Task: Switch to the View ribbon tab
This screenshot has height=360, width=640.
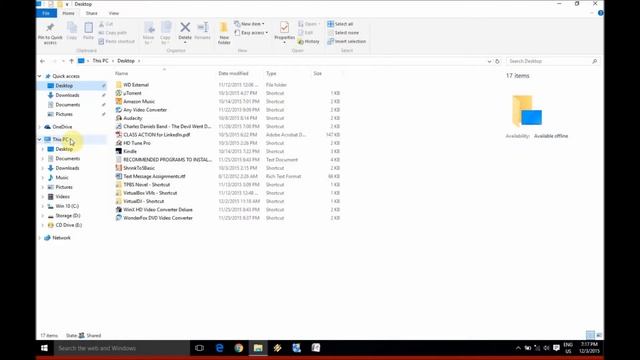Action: 114,13
